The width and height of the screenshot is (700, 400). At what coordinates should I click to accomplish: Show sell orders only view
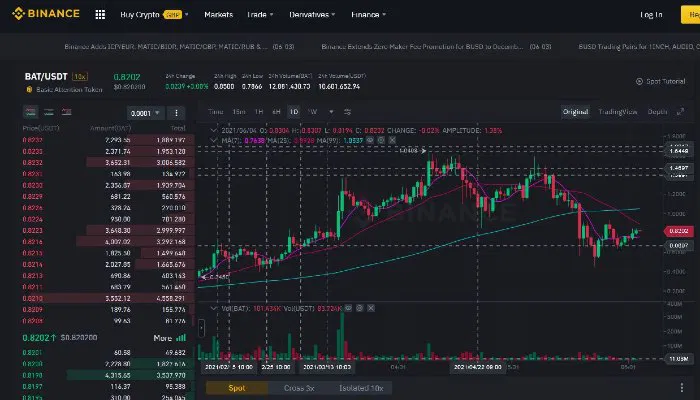coord(67,112)
